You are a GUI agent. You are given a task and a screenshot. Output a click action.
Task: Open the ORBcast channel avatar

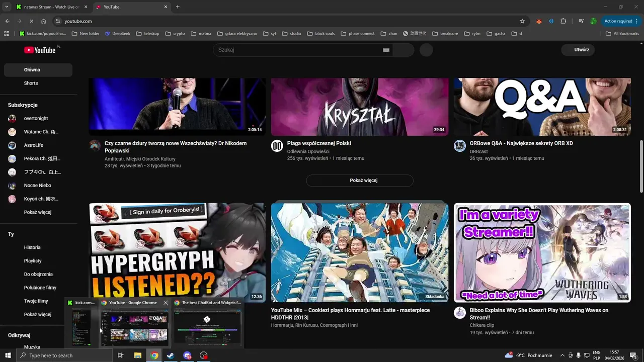point(460,146)
